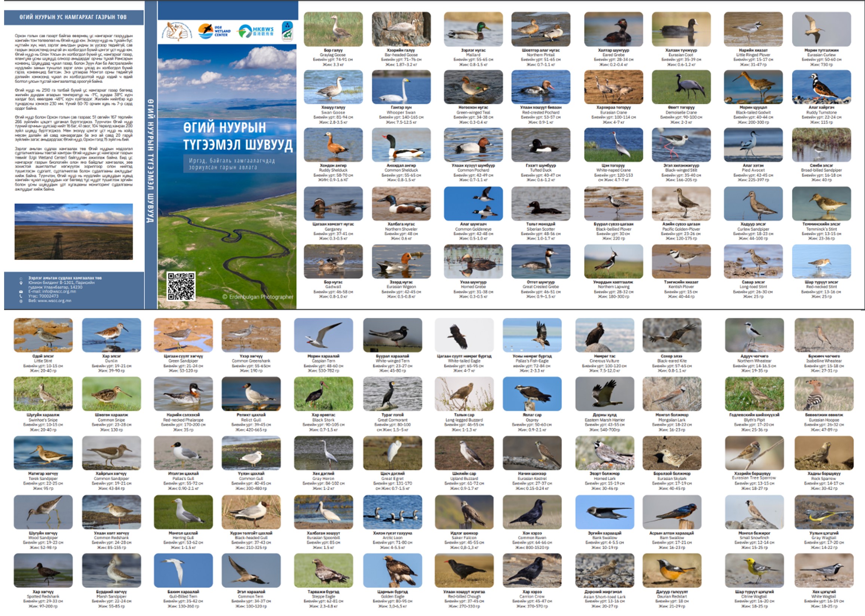865x616 pixels.
Task: Select the Mallard photo
Action: (473, 29)
